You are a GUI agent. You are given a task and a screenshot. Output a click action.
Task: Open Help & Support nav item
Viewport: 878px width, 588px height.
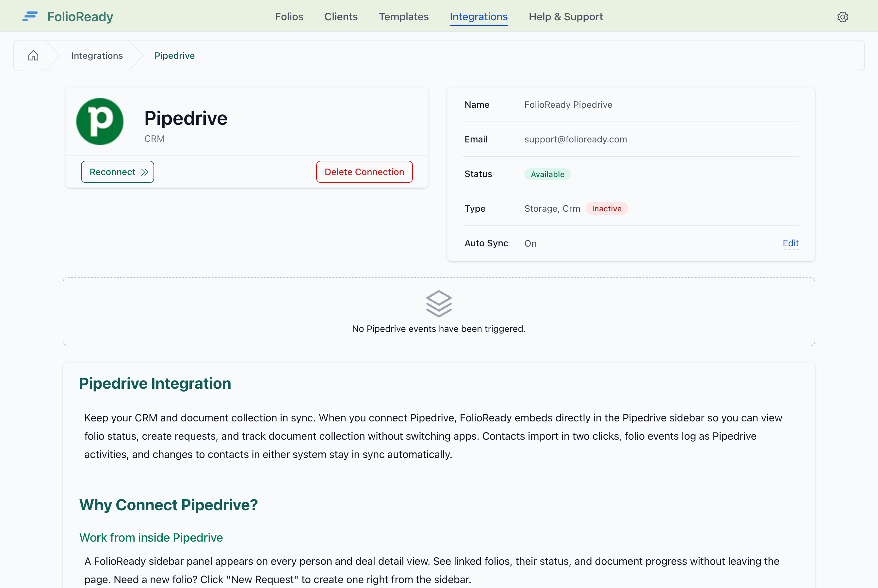565,17
